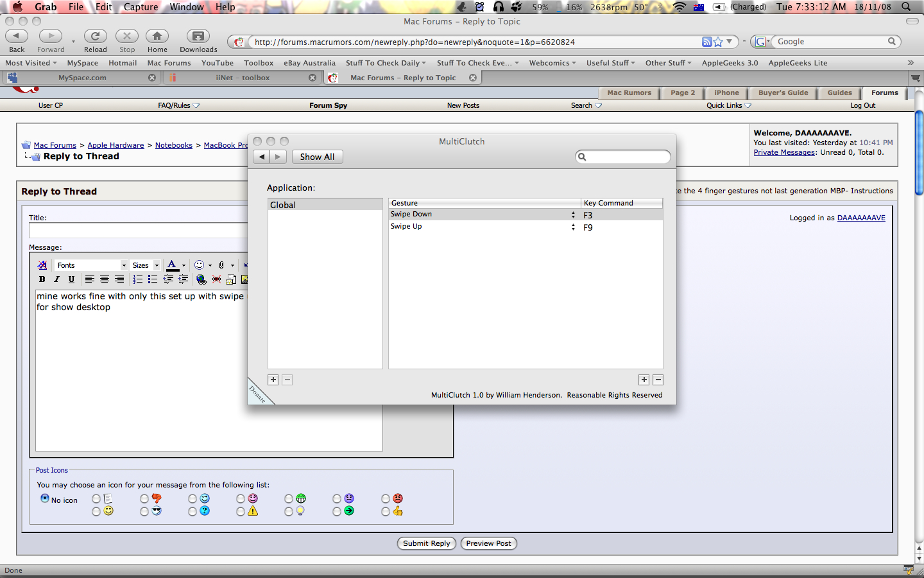Open the Edit menu
924x578 pixels.
click(x=104, y=7)
